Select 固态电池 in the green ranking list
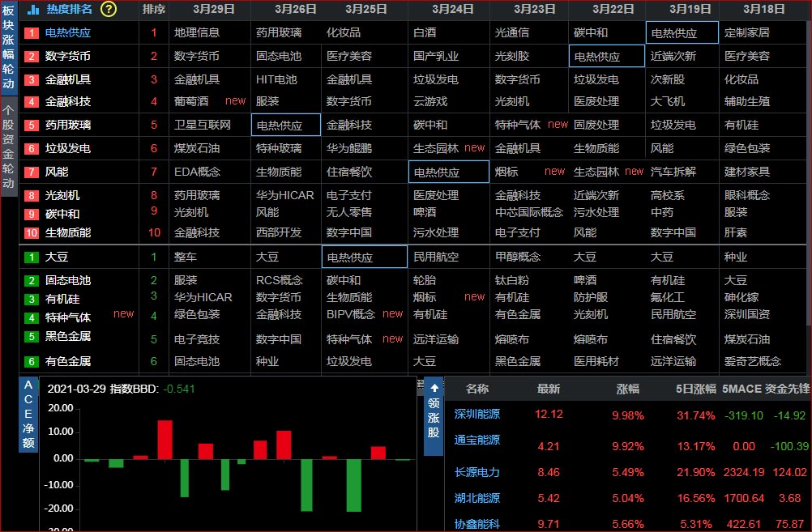Screen dimensions: 812x532 [68, 280]
